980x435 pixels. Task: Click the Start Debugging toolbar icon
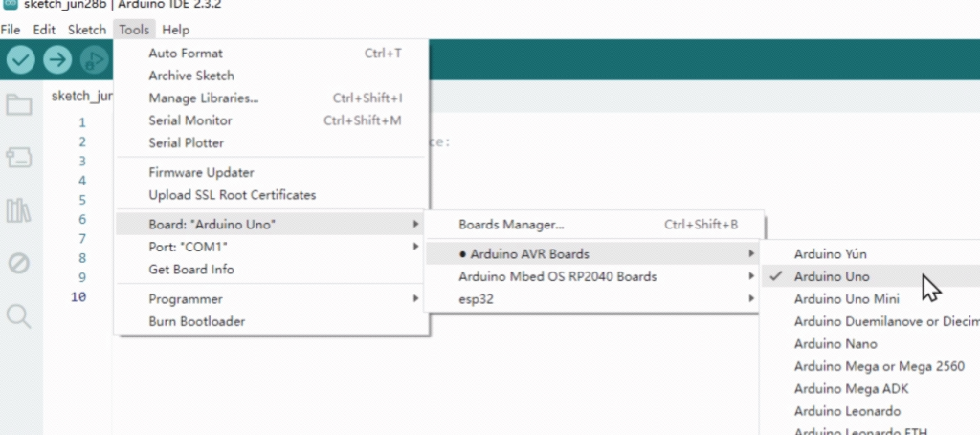click(93, 60)
